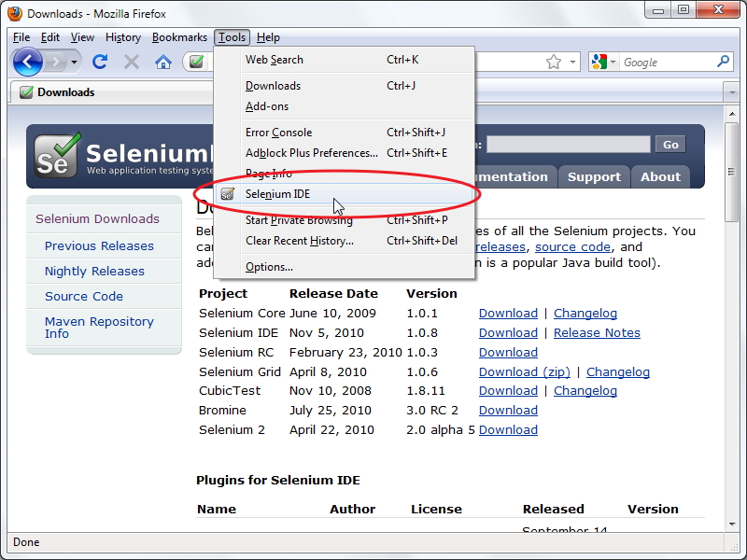
Task: Open the address bar history dropdown arrow
Action: click(x=572, y=62)
